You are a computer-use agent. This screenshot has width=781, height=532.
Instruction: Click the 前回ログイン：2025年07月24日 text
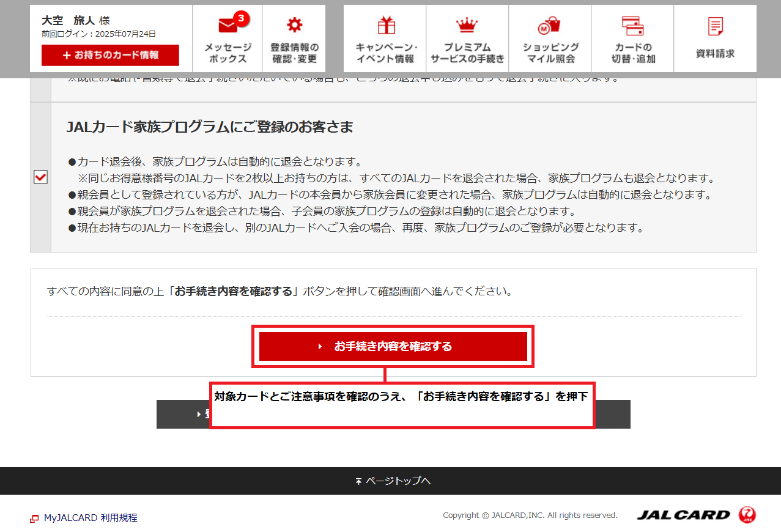pyautogui.click(x=98, y=34)
